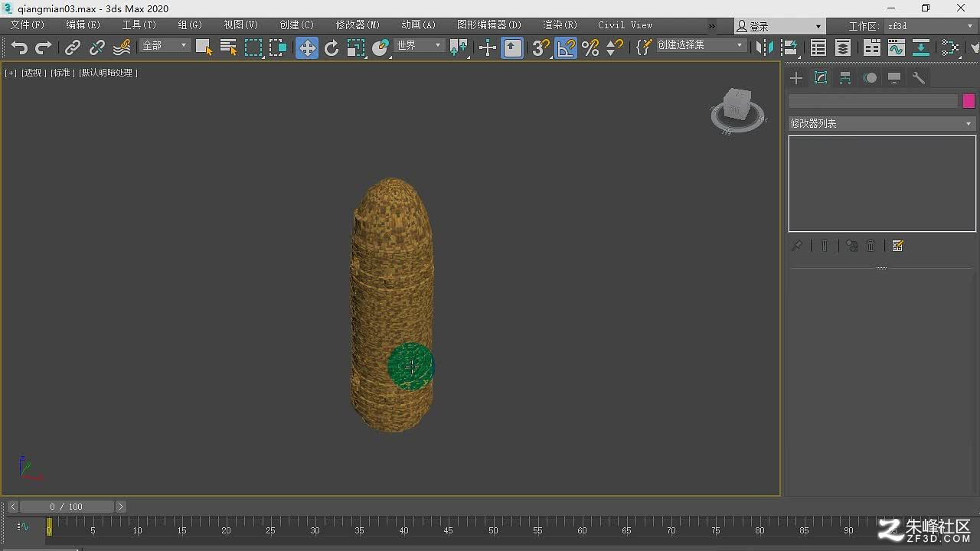Click the time slider 0 / 100
Image resolution: width=980 pixels, height=551 pixels.
click(67, 507)
